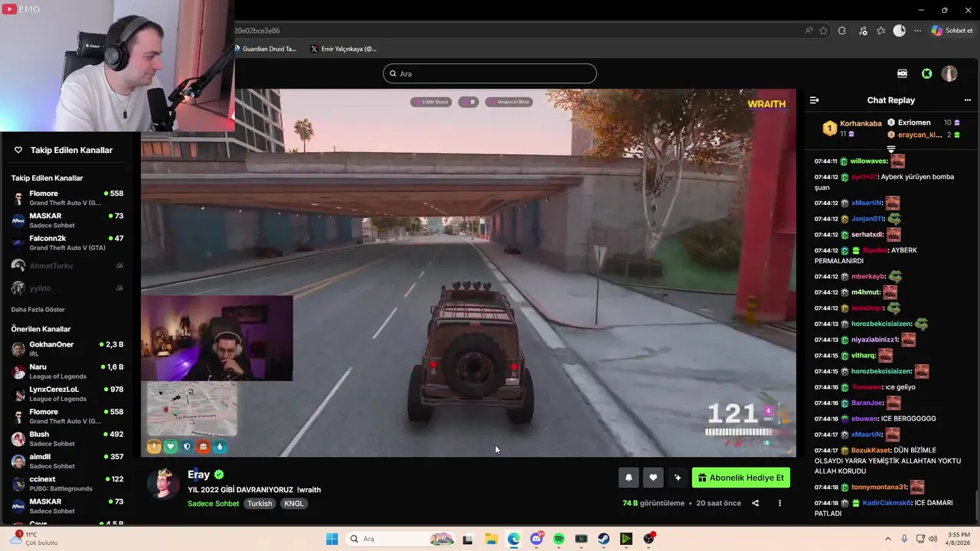Image resolution: width=980 pixels, height=551 pixels.
Task: Open GokhanOner recommended channel
Action: pos(67,349)
